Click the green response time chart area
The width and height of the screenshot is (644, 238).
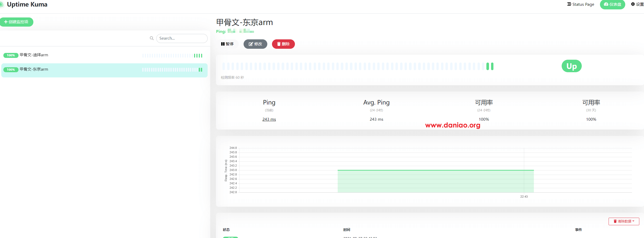coord(436,181)
